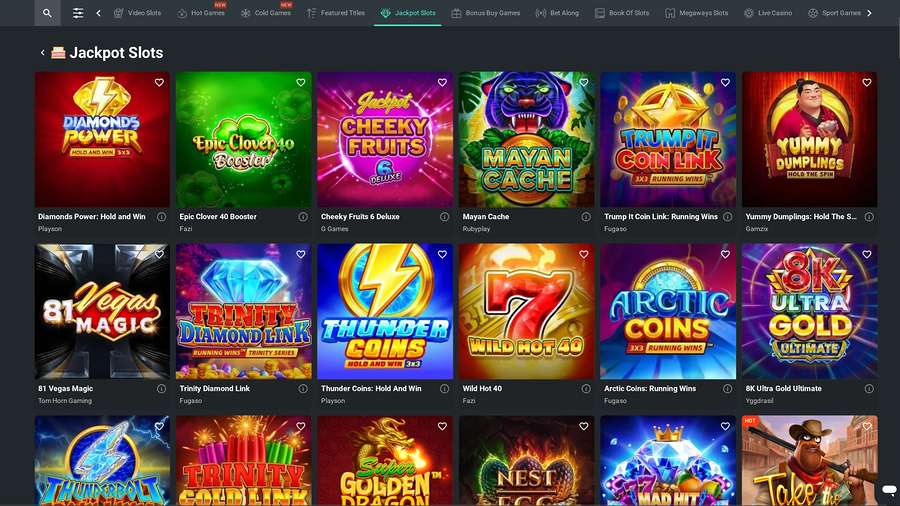Click the Rubyplay provider under Mayan Cache

click(x=476, y=229)
